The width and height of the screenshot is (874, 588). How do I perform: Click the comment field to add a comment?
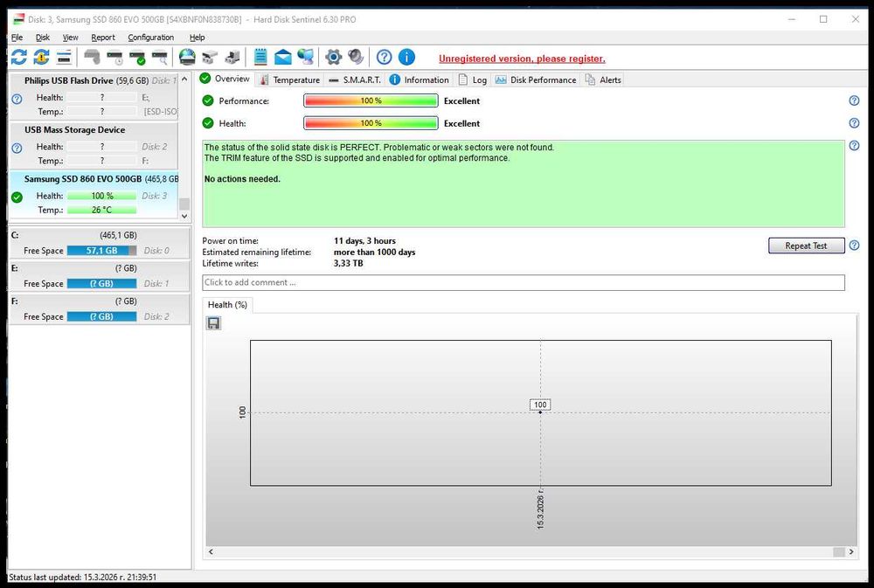(x=524, y=282)
